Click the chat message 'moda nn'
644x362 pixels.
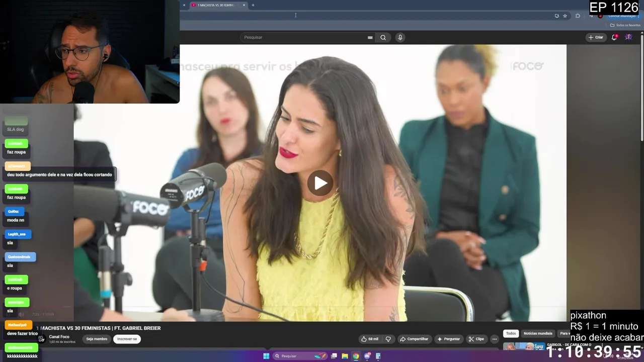(x=16, y=220)
